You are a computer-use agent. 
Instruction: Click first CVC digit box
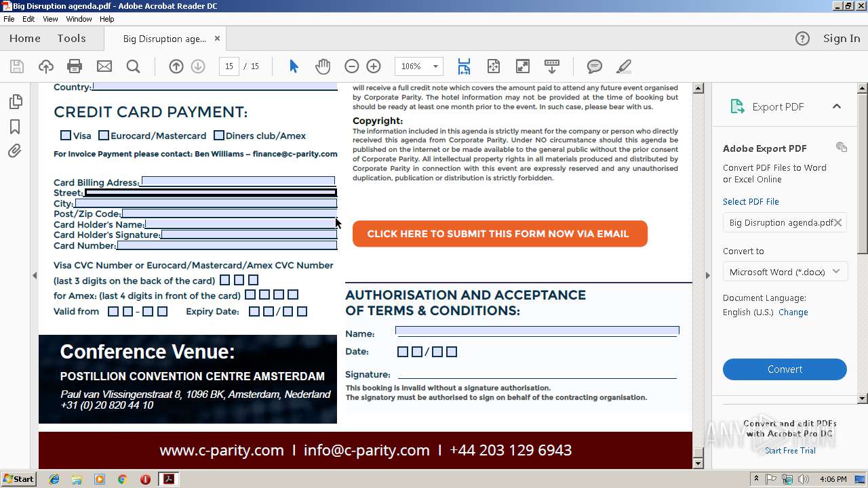pos(224,280)
